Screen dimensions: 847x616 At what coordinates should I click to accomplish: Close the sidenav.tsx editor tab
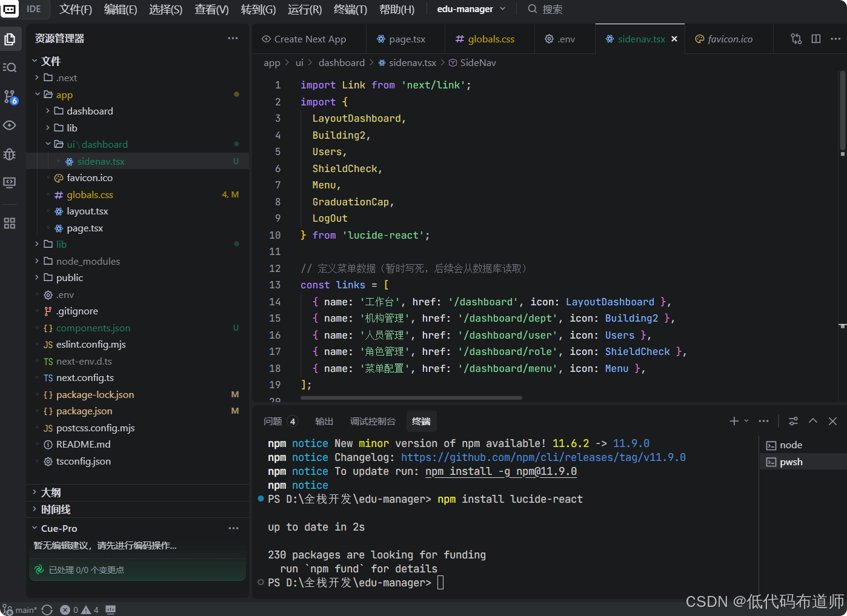tap(674, 39)
